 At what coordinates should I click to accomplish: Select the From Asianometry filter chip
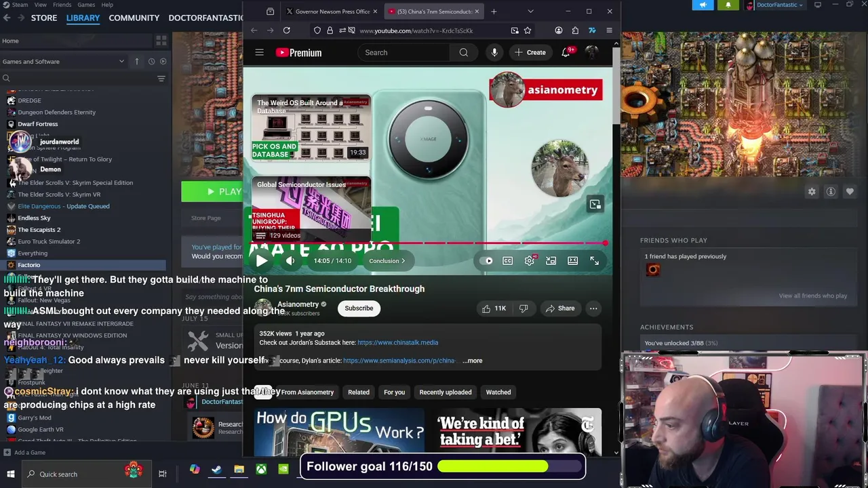click(307, 392)
